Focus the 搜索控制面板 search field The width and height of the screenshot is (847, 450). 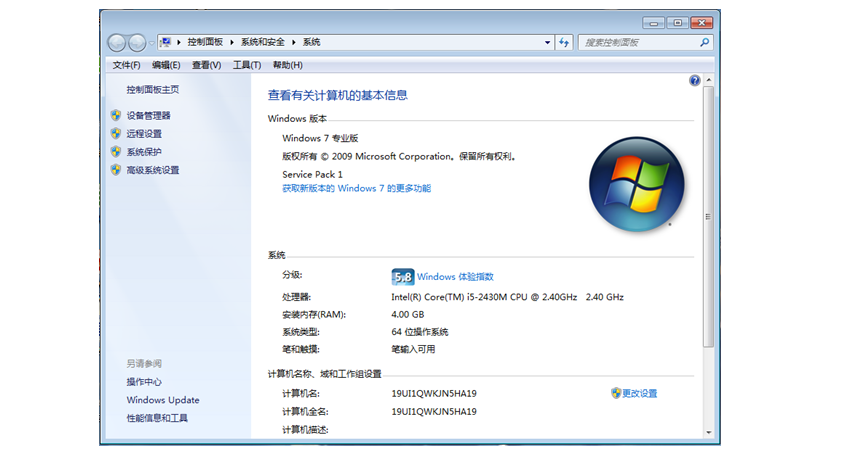tap(638, 42)
